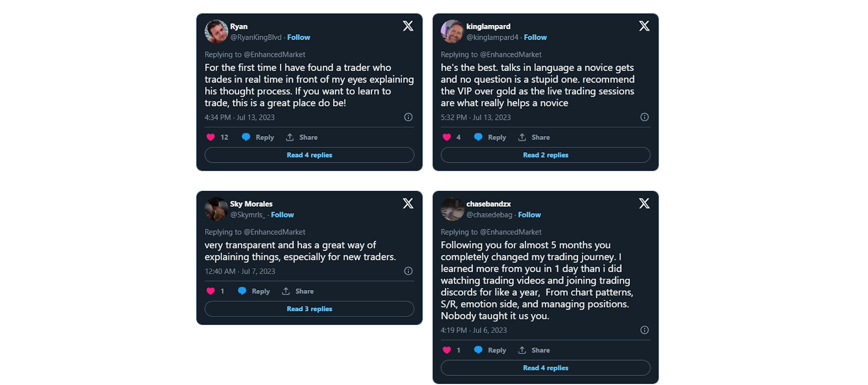Click the X logo on kinglampard's tweet
The height and width of the screenshot is (385, 868).
coord(643,25)
